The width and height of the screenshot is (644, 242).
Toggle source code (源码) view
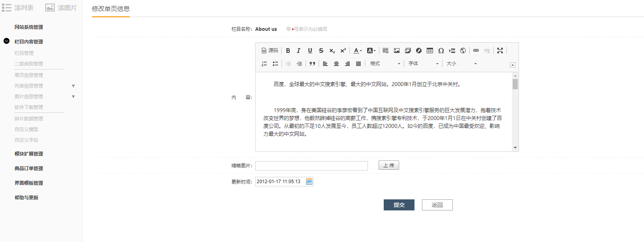click(270, 51)
